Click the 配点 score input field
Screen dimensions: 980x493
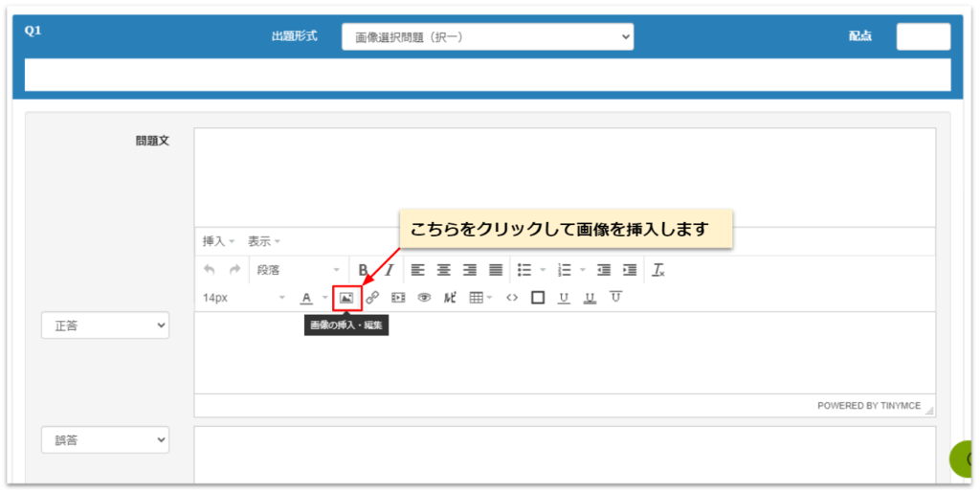click(923, 36)
